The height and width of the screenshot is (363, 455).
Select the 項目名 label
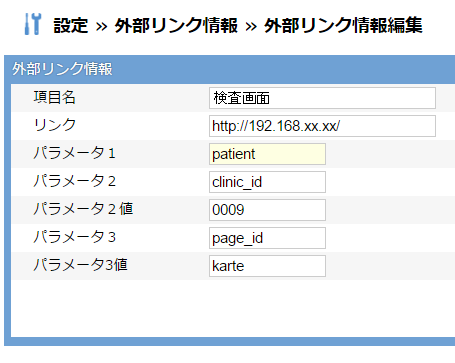55,98
